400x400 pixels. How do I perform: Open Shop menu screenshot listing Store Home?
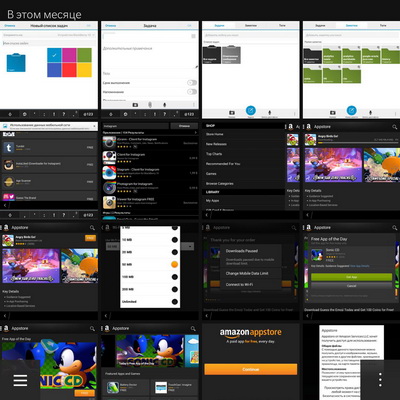click(251, 171)
